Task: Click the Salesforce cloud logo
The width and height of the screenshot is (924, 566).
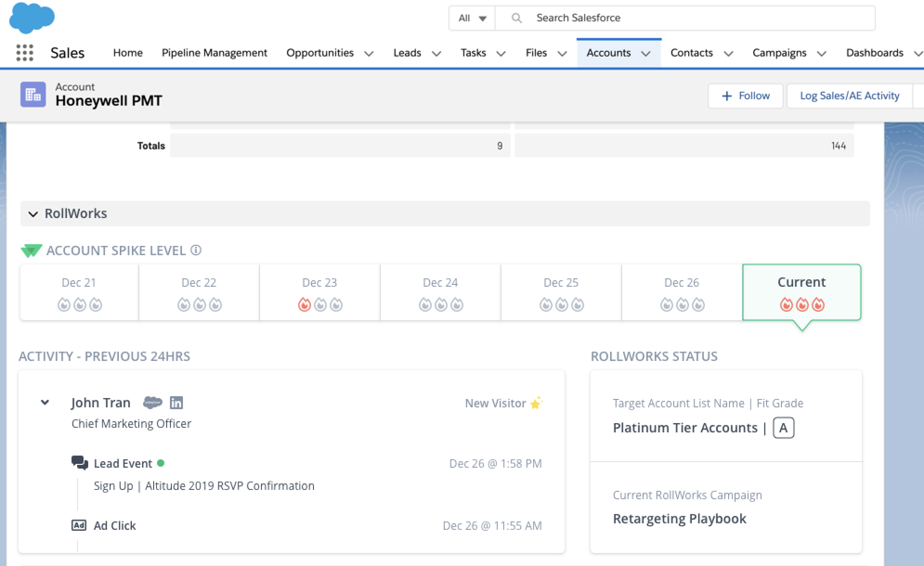Action: [x=32, y=18]
